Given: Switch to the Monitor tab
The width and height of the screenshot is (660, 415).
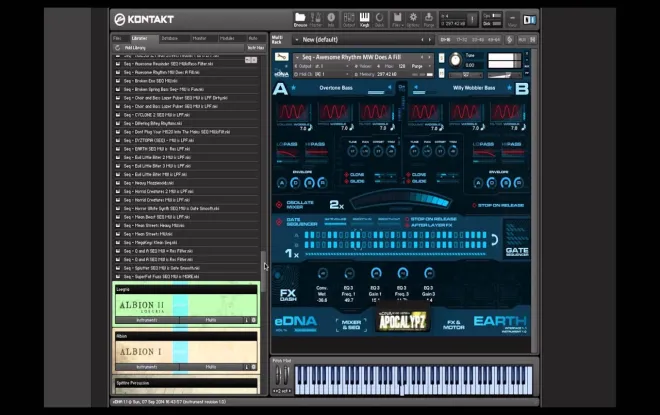Looking at the screenshot, I should (203, 38).
